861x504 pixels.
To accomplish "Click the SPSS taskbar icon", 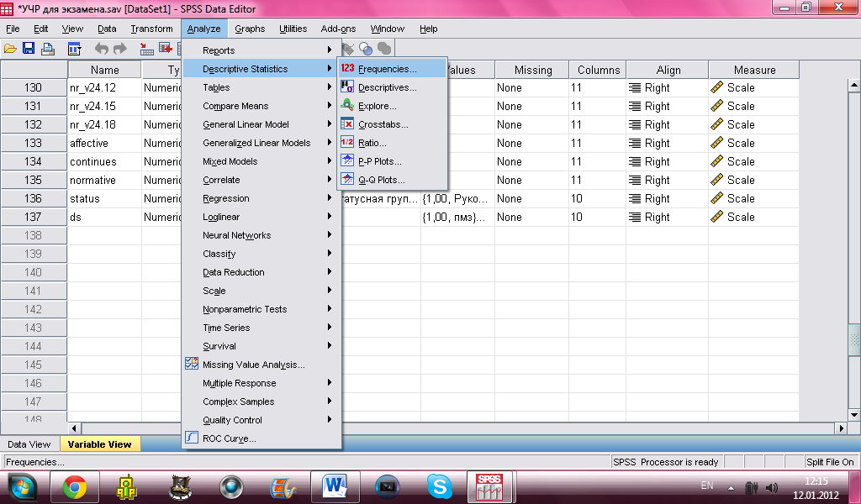I will coord(489,487).
